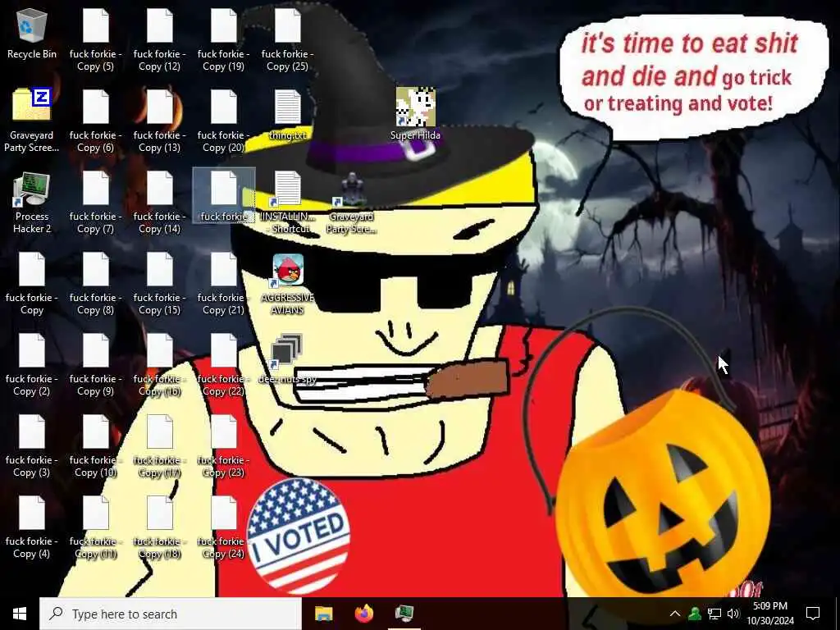Select file fuck forkie - Copy (21)
This screenshot has width=840, height=630.
pos(224,284)
